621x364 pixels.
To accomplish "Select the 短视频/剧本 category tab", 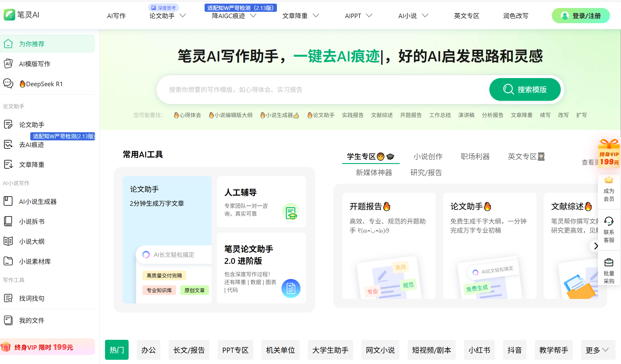I will tap(432, 350).
